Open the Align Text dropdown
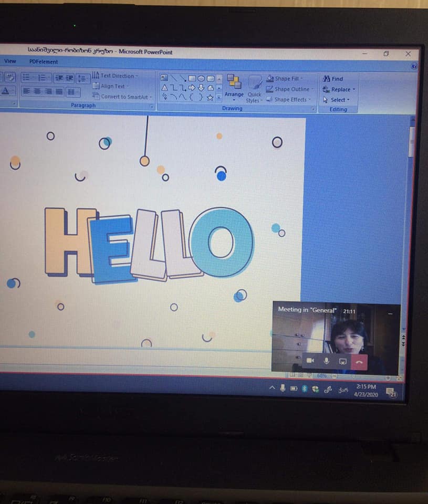The height and width of the screenshot is (504, 428). pyautogui.click(x=111, y=86)
